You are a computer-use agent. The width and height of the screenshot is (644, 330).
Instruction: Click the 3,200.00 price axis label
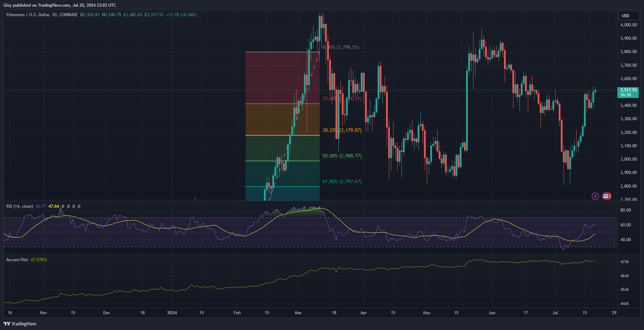[629, 132]
